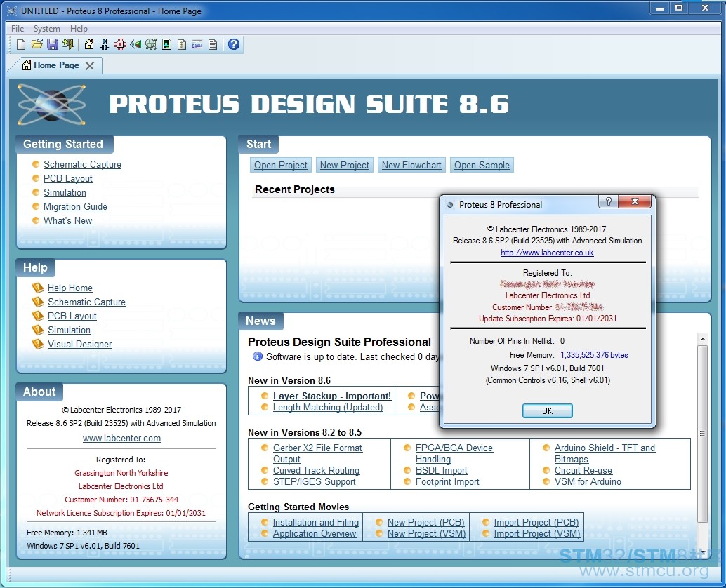The height and width of the screenshot is (588, 726).
Task: Open the What's New link
Action: click(67, 220)
